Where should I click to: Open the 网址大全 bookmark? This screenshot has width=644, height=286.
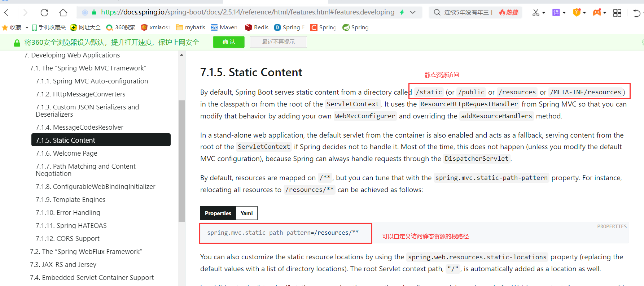click(x=86, y=27)
